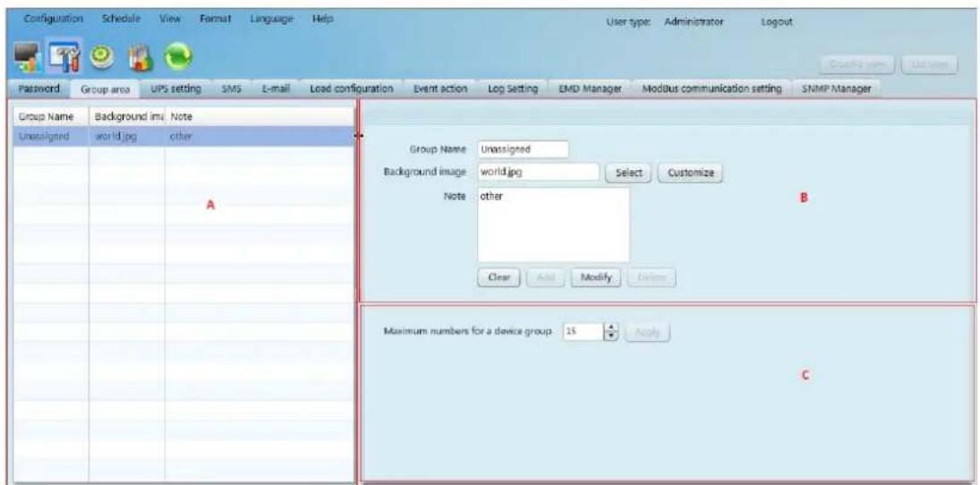Select the Group area tab

pyautogui.click(x=105, y=89)
